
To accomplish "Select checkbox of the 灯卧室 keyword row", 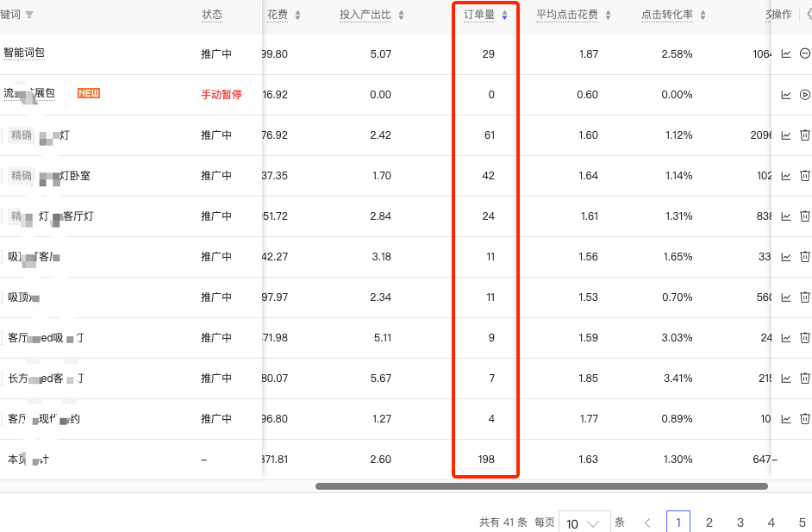I will [x=1, y=176].
